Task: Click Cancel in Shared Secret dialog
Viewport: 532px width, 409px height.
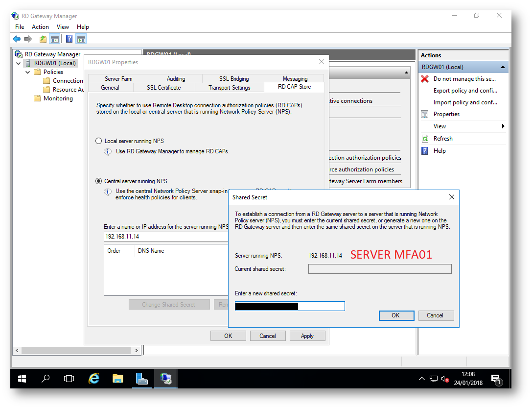Action: click(x=436, y=315)
